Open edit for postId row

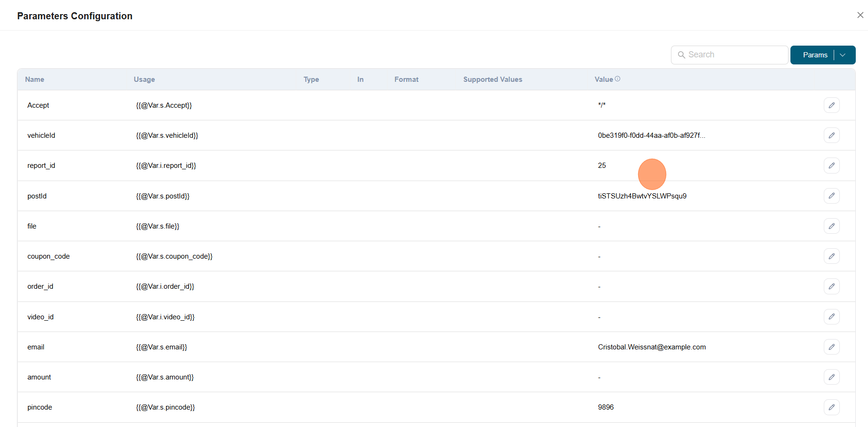coord(831,196)
